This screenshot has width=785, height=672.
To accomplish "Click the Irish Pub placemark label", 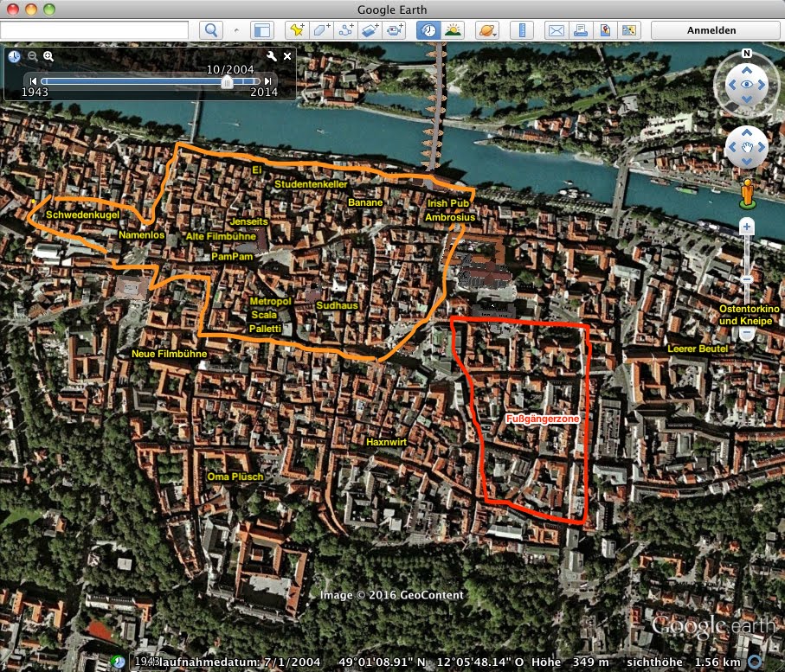I will (448, 203).
